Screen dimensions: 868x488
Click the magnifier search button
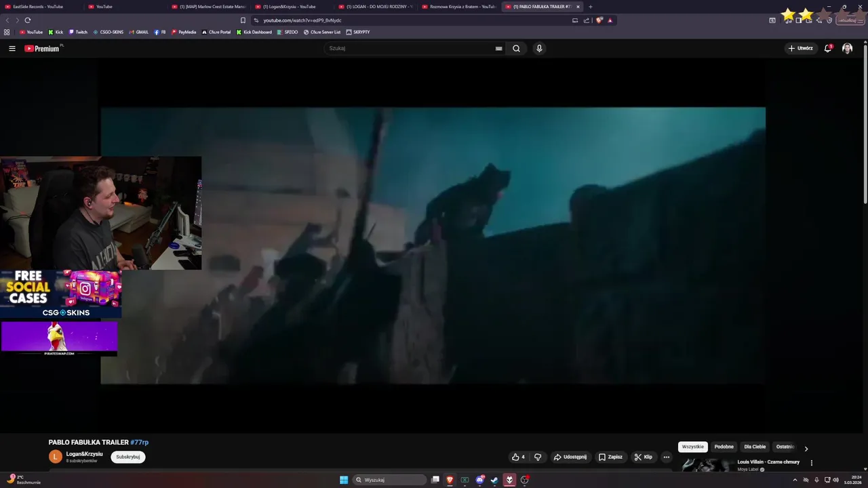coord(516,49)
